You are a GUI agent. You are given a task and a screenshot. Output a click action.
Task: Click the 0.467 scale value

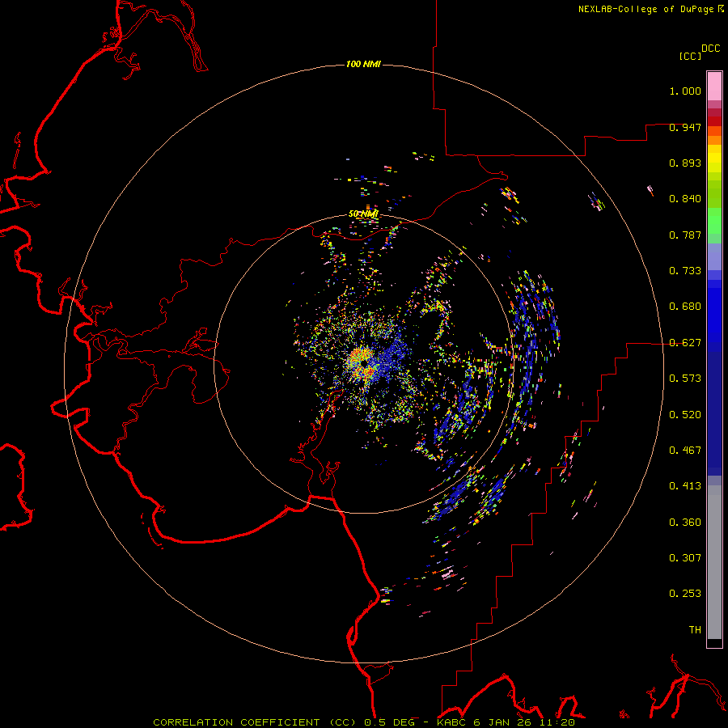pos(685,451)
